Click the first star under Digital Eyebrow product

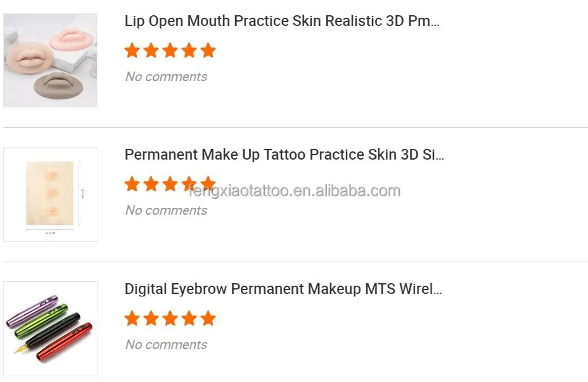[x=132, y=319]
